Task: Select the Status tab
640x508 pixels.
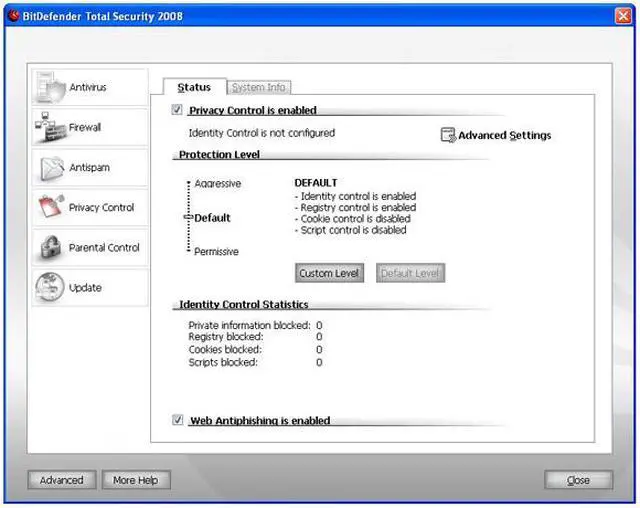Action: [x=194, y=88]
